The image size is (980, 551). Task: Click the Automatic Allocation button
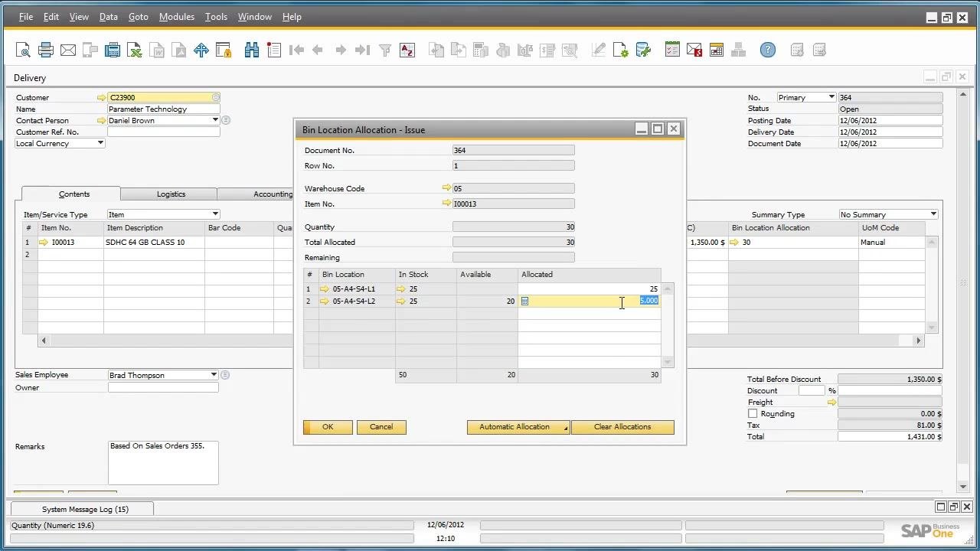[518, 427]
